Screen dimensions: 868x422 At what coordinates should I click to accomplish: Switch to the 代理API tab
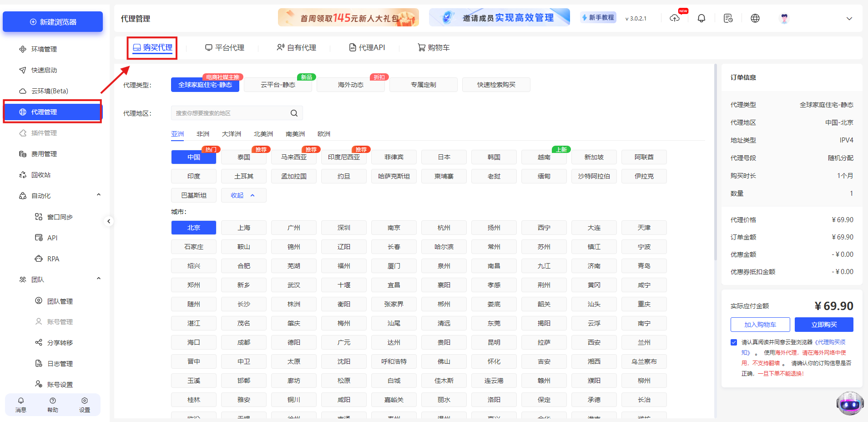pos(367,47)
